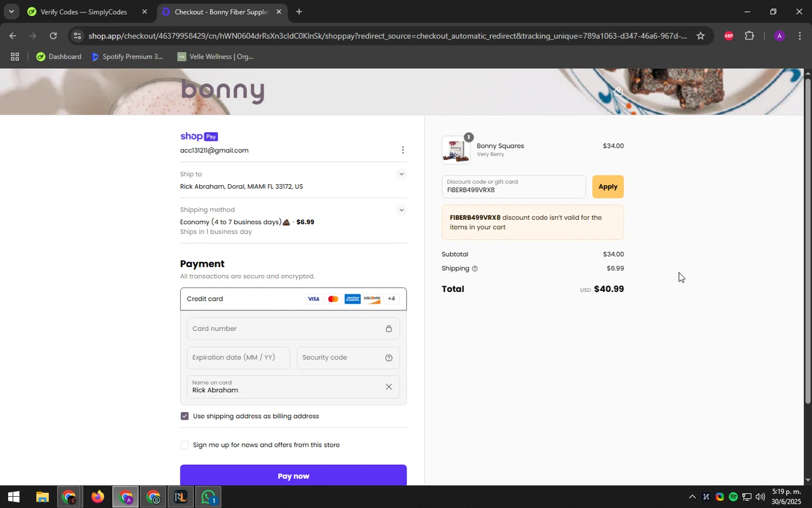Click the Discount code input field
Screen dimensions: 812x508
click(x=514, y=187)
